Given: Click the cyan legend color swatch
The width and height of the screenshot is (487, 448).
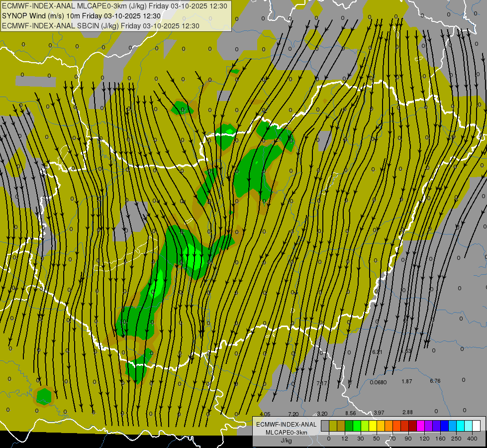Looking at the screenshot, I should click(x=460, y=426).
